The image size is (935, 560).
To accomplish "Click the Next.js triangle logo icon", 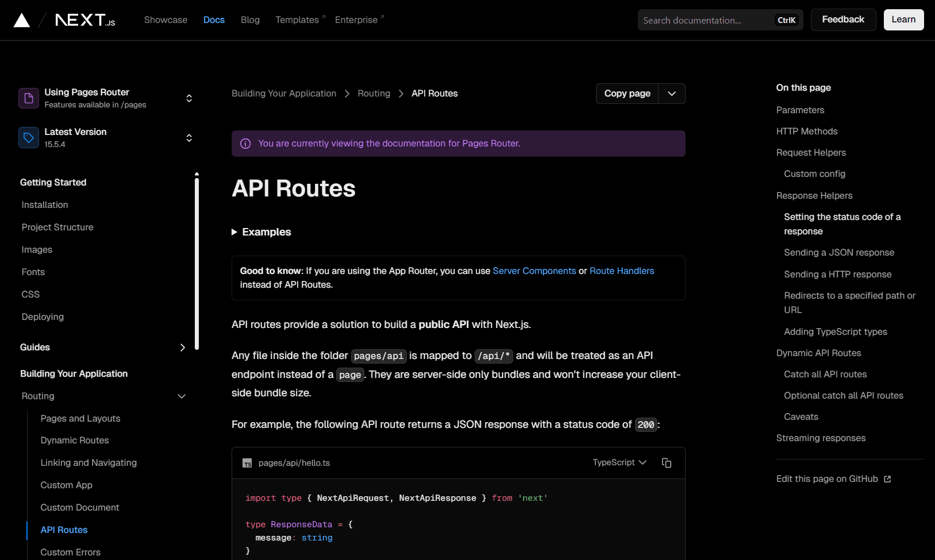I will pos(21,18).
